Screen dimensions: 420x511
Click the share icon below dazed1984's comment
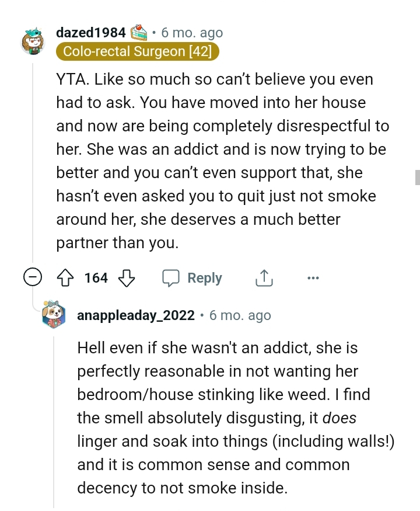(x=264, y=278)
